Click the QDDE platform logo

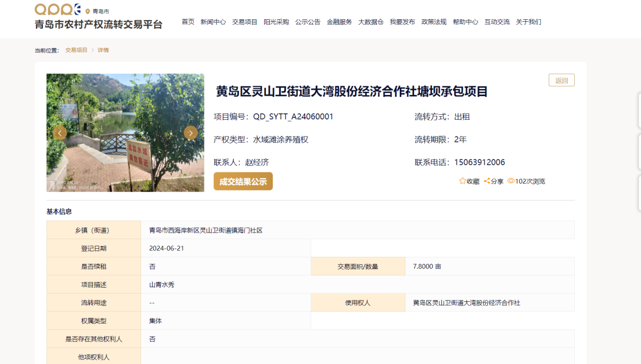click(x=58, y=10)
